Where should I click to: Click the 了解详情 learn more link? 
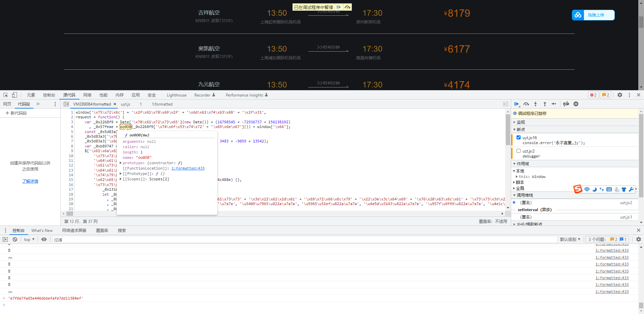tap(30, 181)
